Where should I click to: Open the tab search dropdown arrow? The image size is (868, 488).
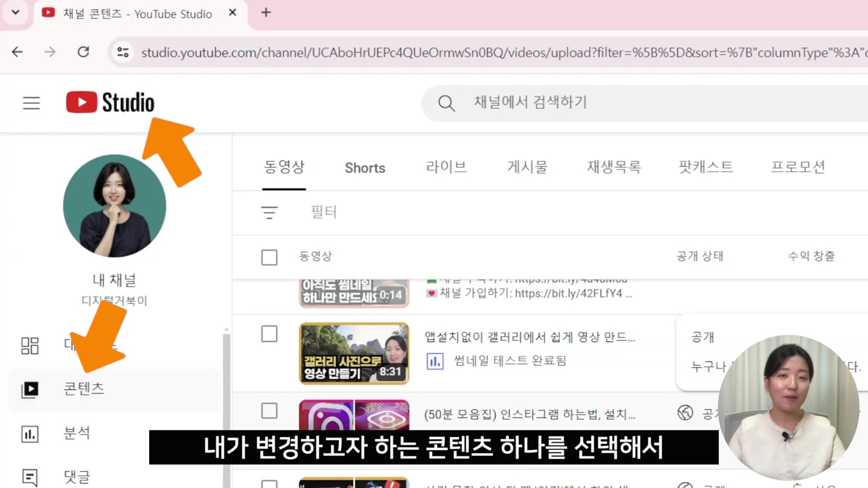(15, 13)
